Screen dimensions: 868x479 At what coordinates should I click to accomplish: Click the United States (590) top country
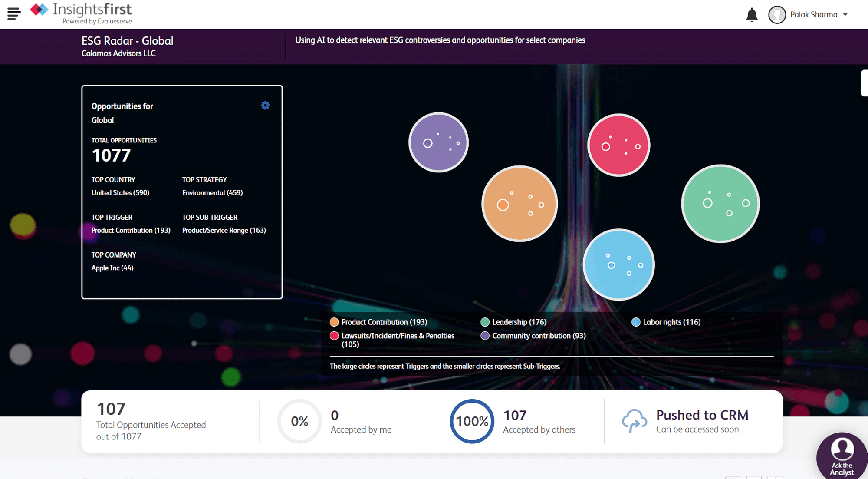(120, 193)
